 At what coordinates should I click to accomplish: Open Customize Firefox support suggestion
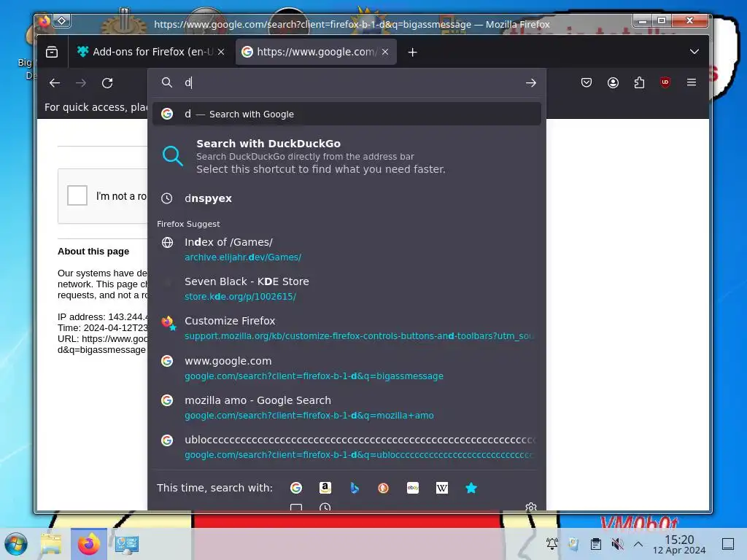click(x=347, y=328)
